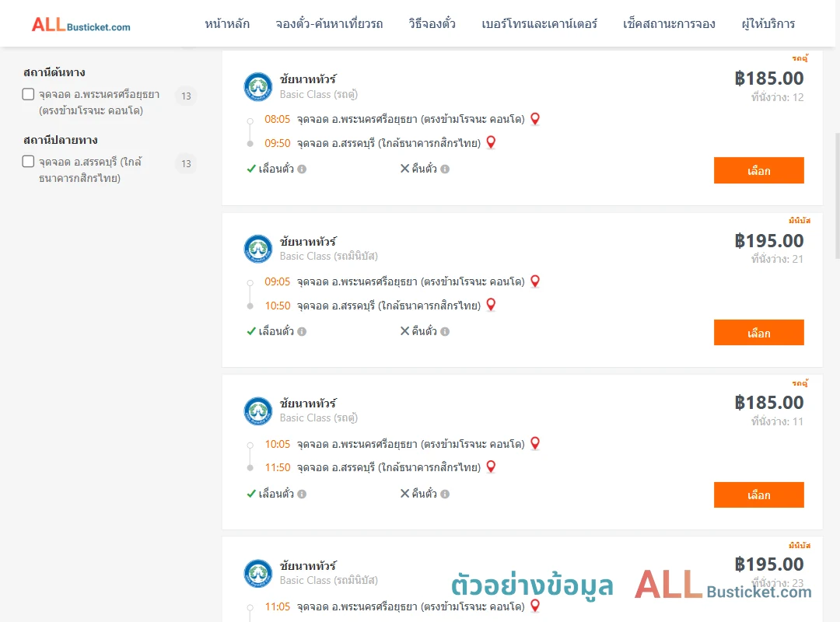The image size is (840, 622).
Task: Click Basic Class (รถมินิบัส) on 09:05 trip
Action: pos(329,257)
